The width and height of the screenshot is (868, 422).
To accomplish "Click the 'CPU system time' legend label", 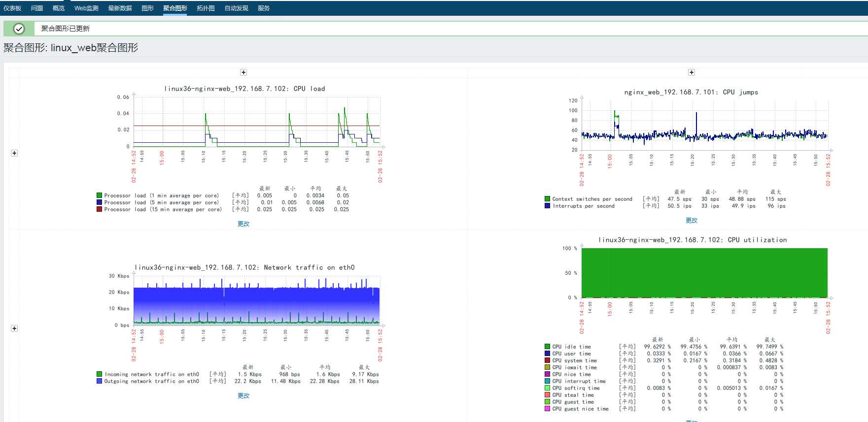I will click(575, 360).
